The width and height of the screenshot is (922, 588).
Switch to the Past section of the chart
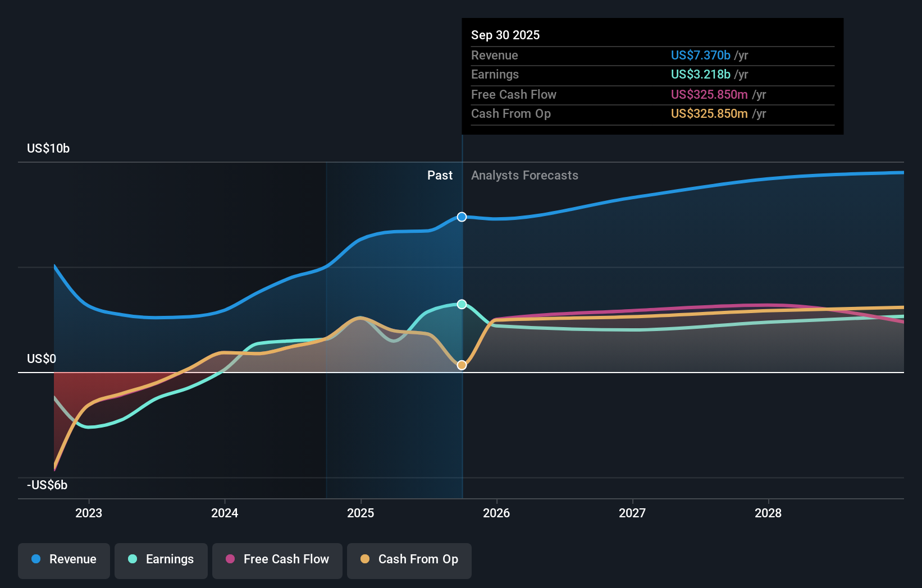pyautogui.click(x=440, y=176)
